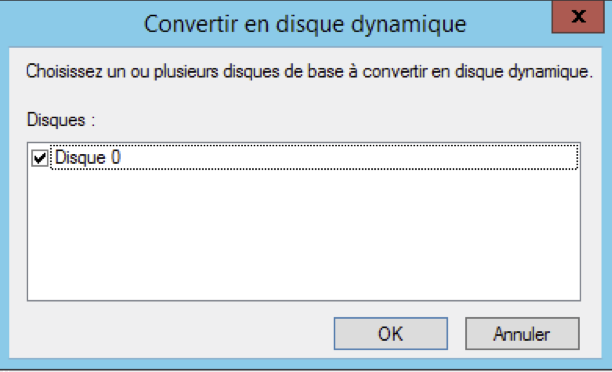Click the blank list space below Disque 0
Viewport: 612px width, 372px height.
(304, 234)
